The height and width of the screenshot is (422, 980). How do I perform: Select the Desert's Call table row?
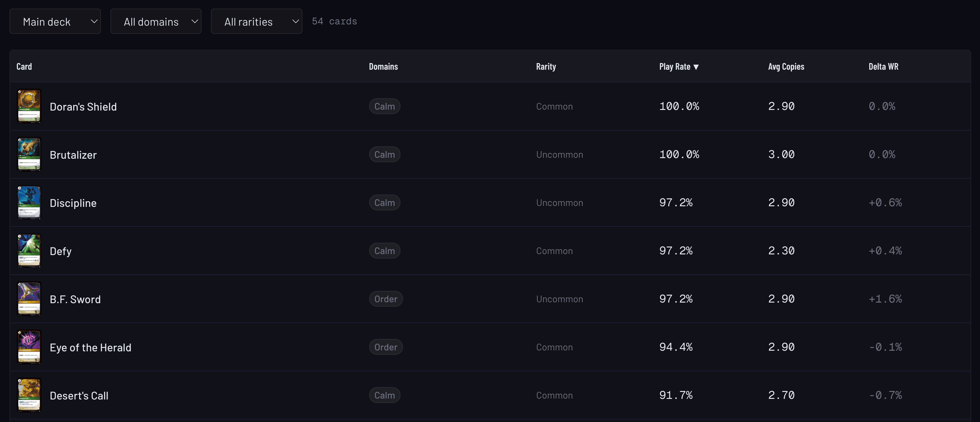[x=490, y=395]
